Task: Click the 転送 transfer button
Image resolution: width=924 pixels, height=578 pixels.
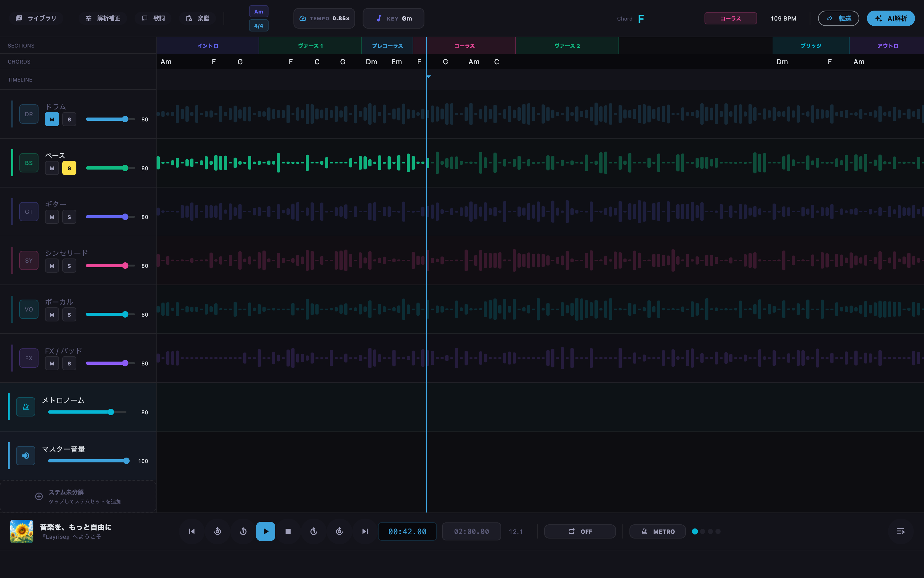Action: [x=838, y=18]
